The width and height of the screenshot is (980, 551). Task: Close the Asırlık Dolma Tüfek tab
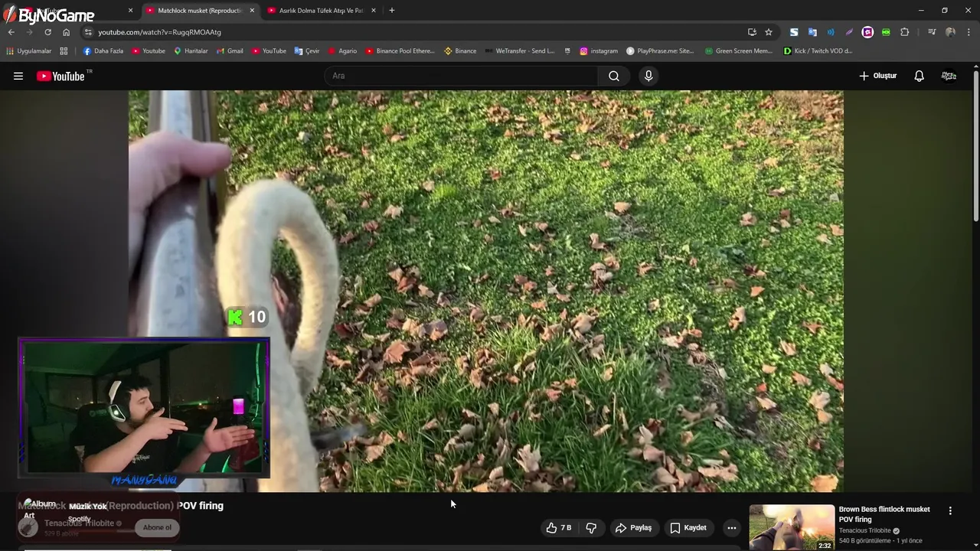pyautogui.click(x=374, y=11)
